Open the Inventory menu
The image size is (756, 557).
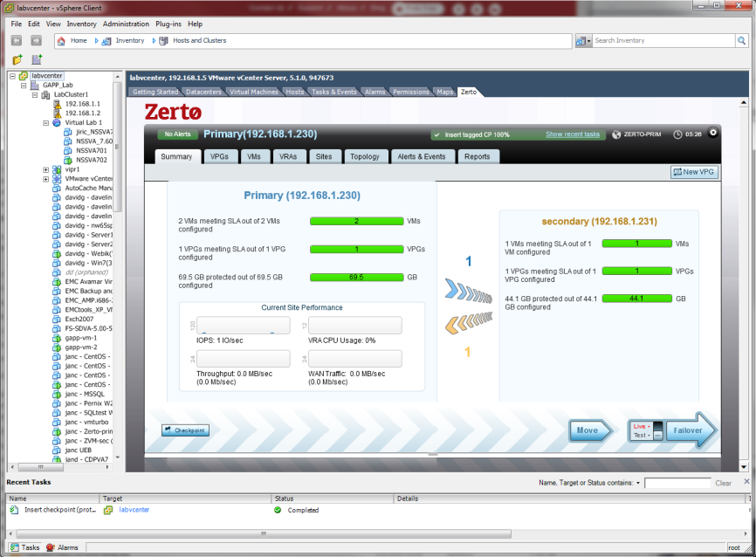[x=81, y=24]
